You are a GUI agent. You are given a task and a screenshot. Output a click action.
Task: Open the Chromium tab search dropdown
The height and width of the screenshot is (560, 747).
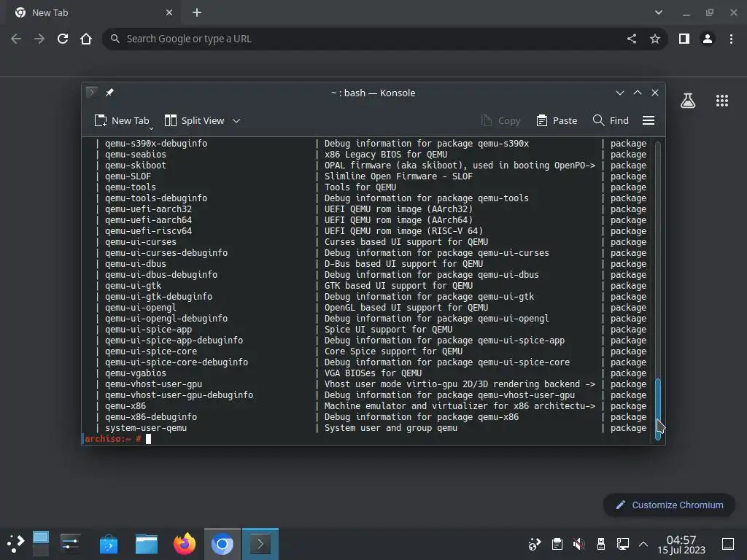659,13
